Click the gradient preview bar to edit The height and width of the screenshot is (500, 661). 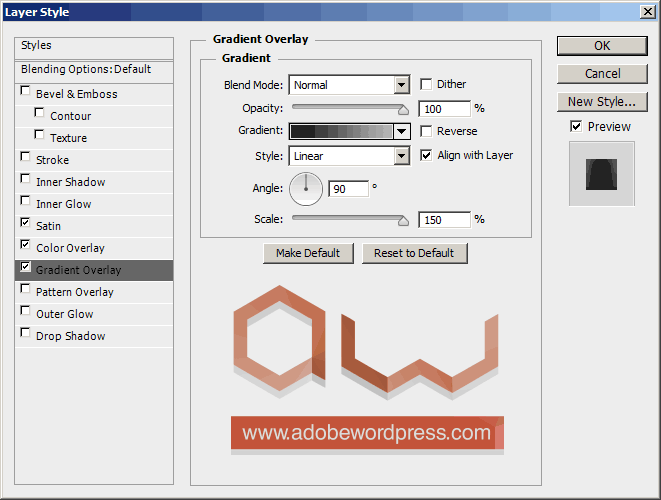341,132
